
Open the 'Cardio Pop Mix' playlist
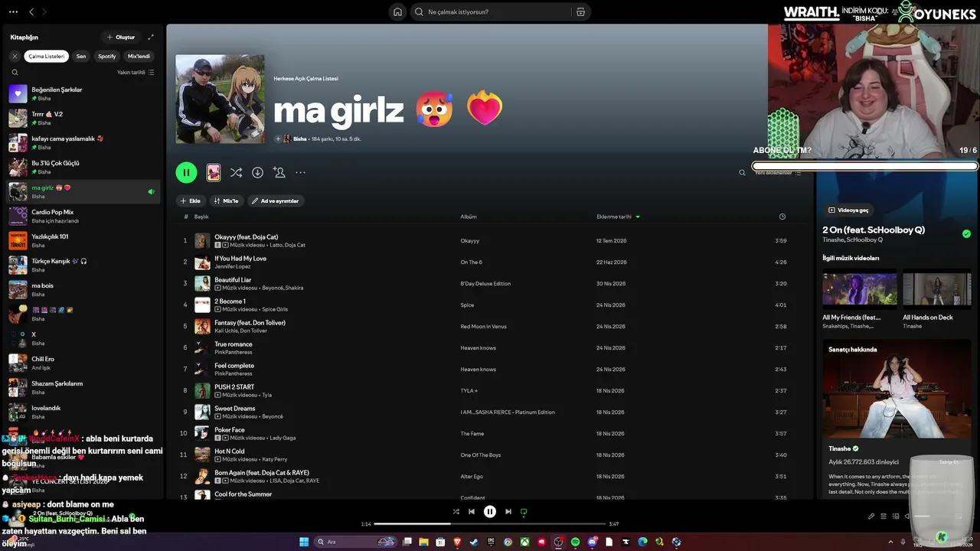[x=83, y=216]
